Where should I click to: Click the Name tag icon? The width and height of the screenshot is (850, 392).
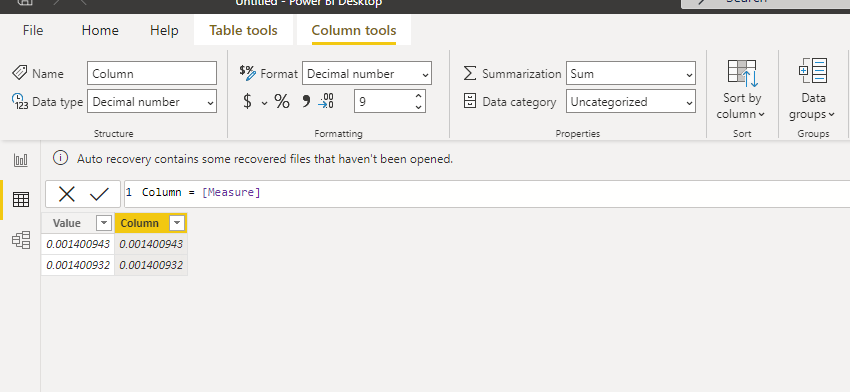pos(20,73)
